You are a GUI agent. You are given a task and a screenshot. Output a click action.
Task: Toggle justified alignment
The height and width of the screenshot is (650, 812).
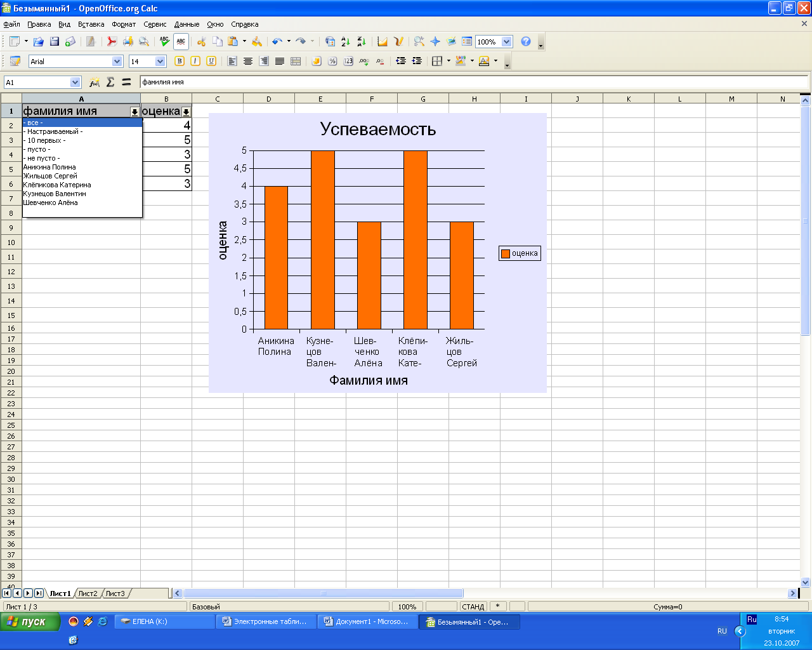coord(280,62)
